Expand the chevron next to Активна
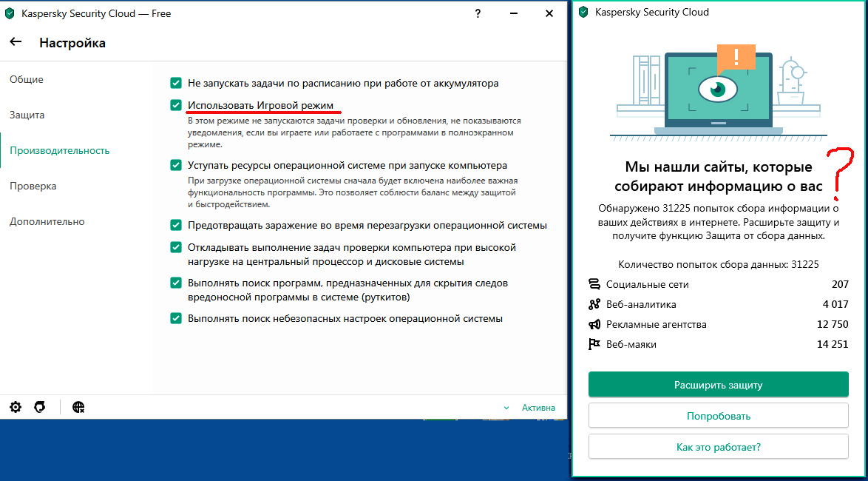Screen dimensions: 868x481 (x=506, y=408)
